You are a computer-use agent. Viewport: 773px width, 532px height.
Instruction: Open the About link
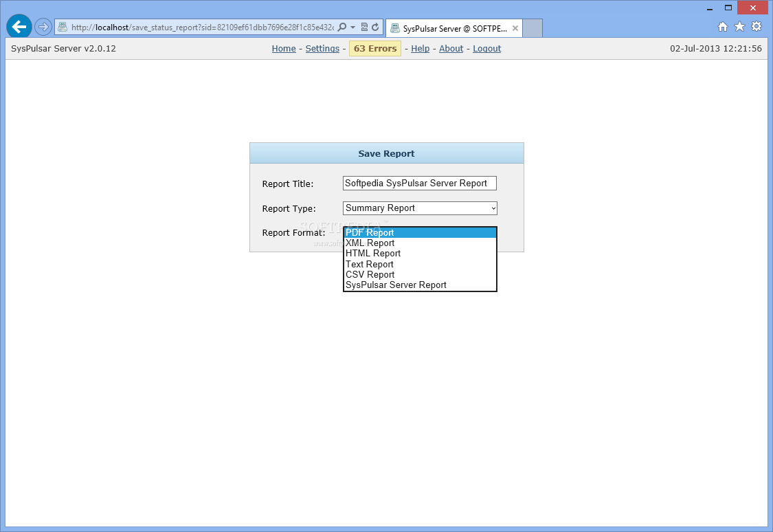(451, 49)
